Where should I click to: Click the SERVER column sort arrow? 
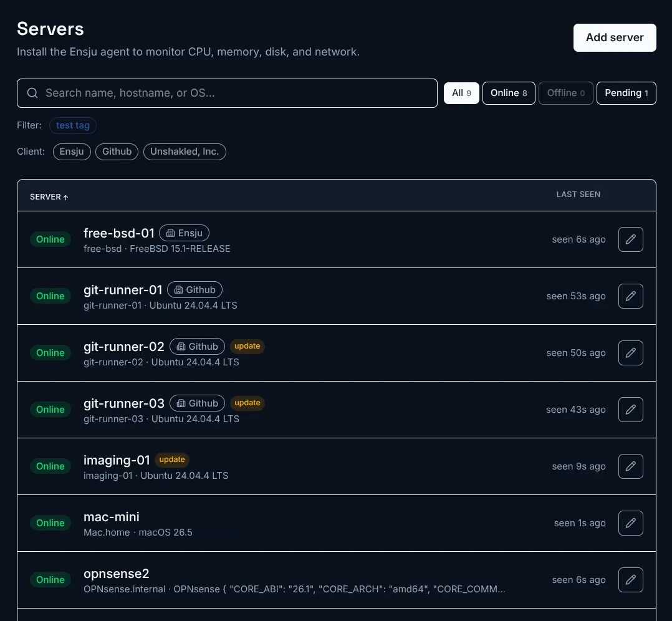(65, 197)
